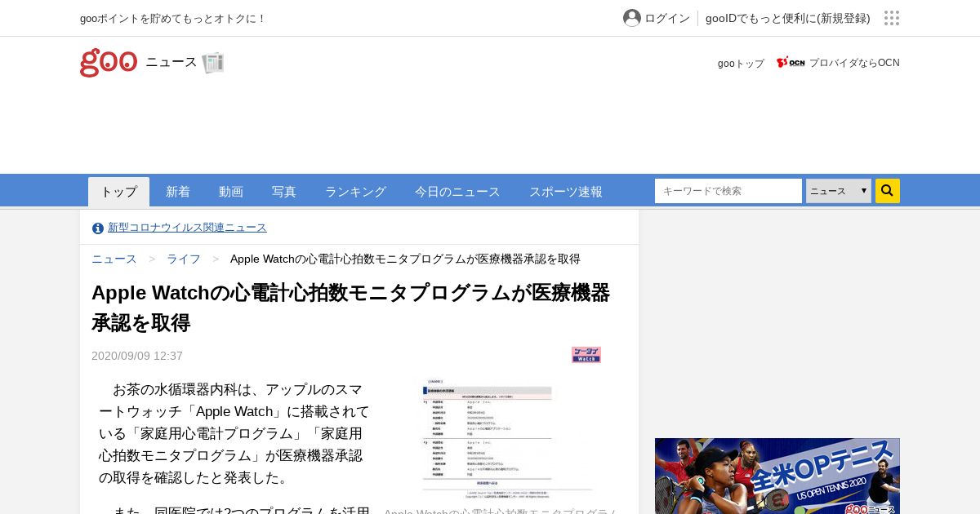Click the ニュース text beside goo logo
This screenshot has width=980, height=514.
click(171, 62)
